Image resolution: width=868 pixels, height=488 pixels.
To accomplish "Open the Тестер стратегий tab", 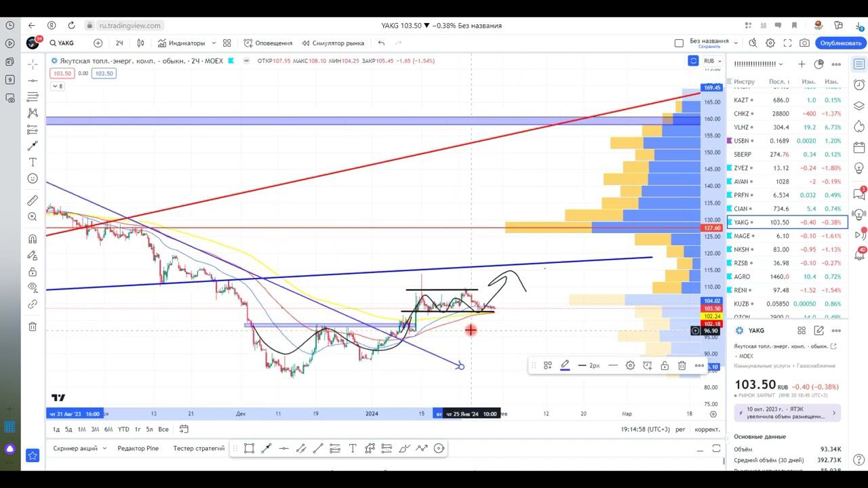I will point(199,448).
